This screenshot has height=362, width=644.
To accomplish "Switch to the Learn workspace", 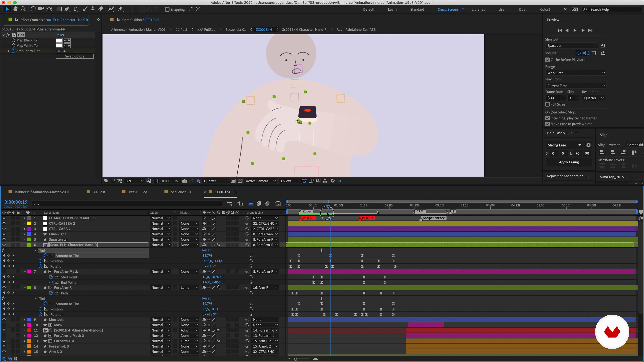I will (x=392, y=10).
